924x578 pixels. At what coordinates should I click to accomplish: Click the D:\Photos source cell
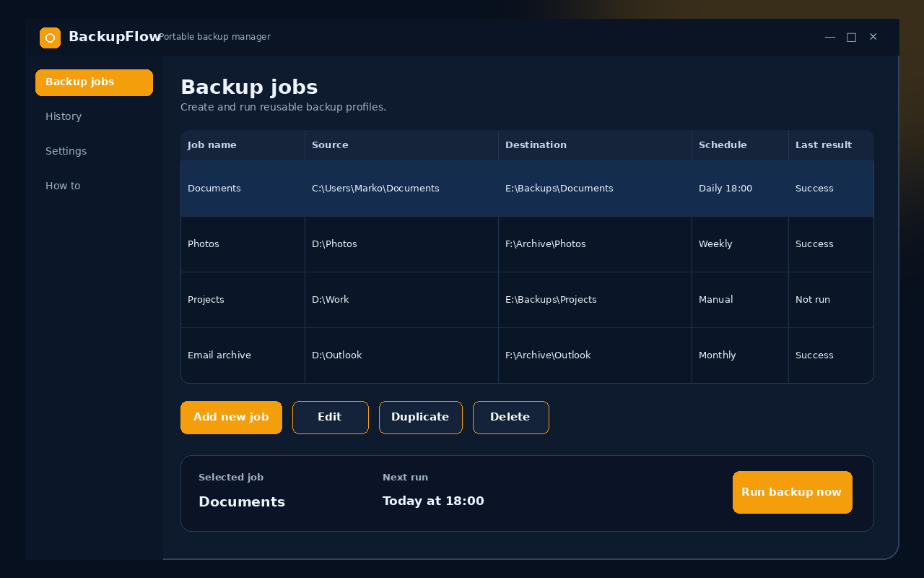[401, 244]
